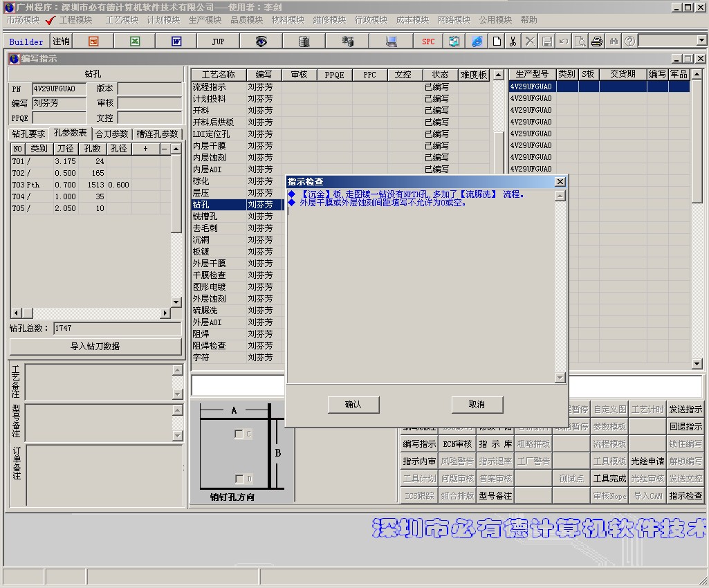Select the 沉铜 process row

(x=237, y=240)
